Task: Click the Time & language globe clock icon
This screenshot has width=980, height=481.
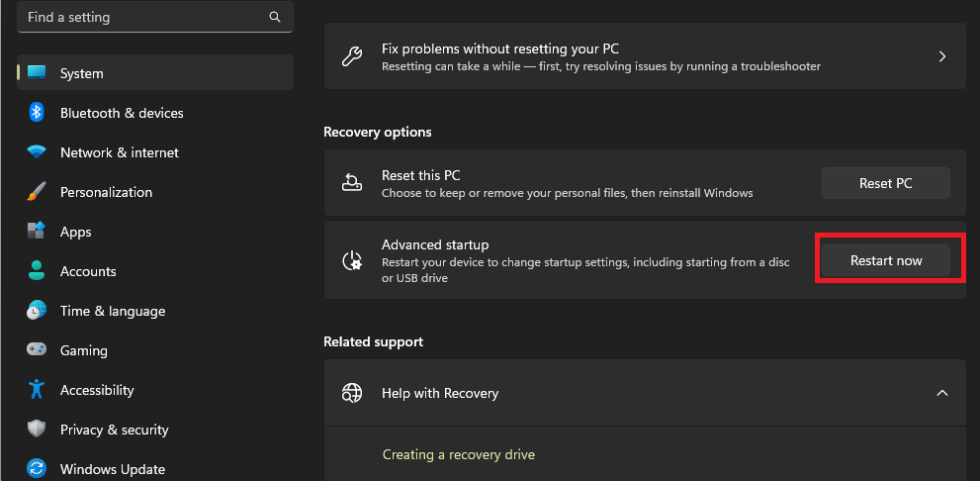Action: coord(37,310)
